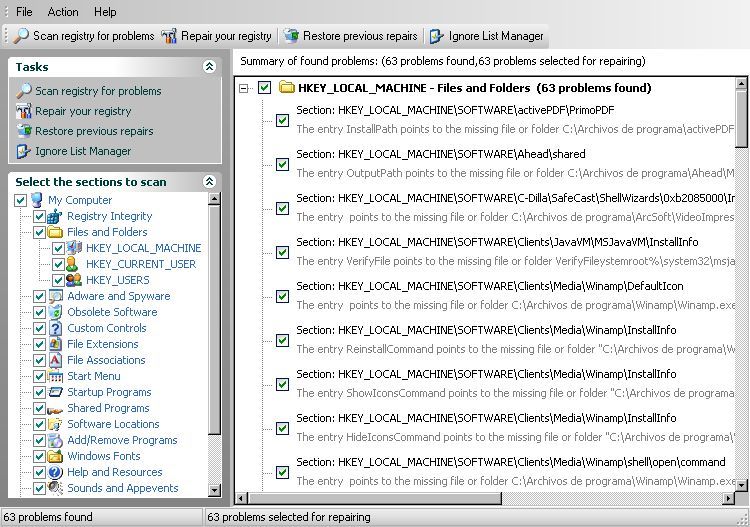
Task: Uncheck the activePDF\PrimoPDF problem checkbox
Action: 283,120
